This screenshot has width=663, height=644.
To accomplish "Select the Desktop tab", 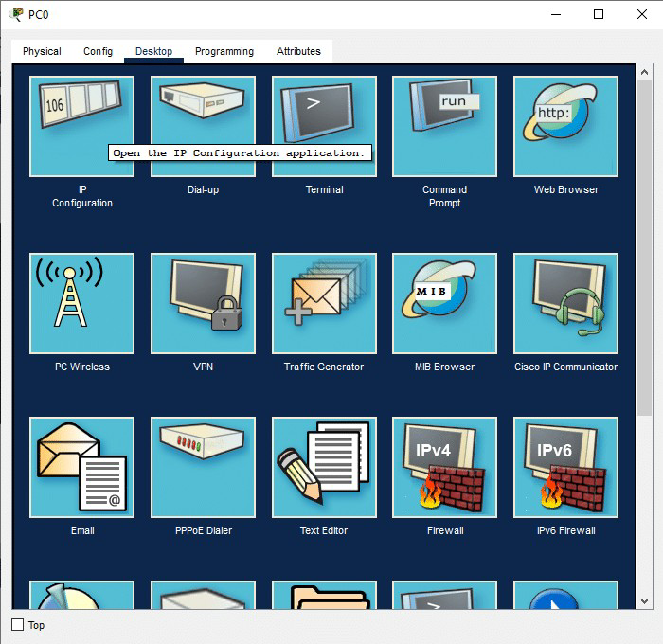I will pyautogui.click(x=153, y=51).
